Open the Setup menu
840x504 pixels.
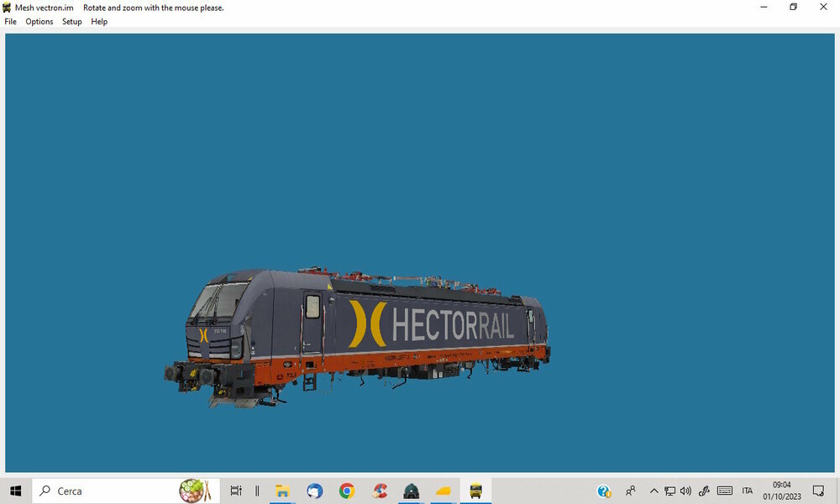pyautogui.click(x=71, y=22)
